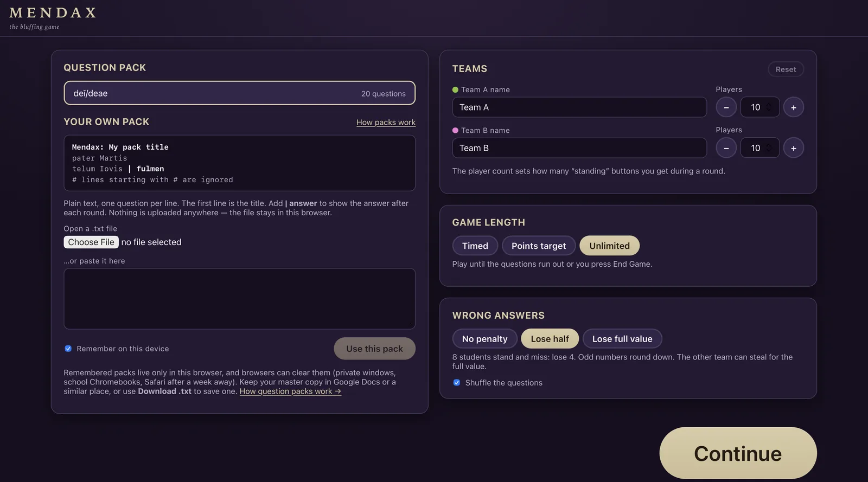Toggle Remember on this device checkbox
The image size is (868, 482).
click(x=68, y=349)
